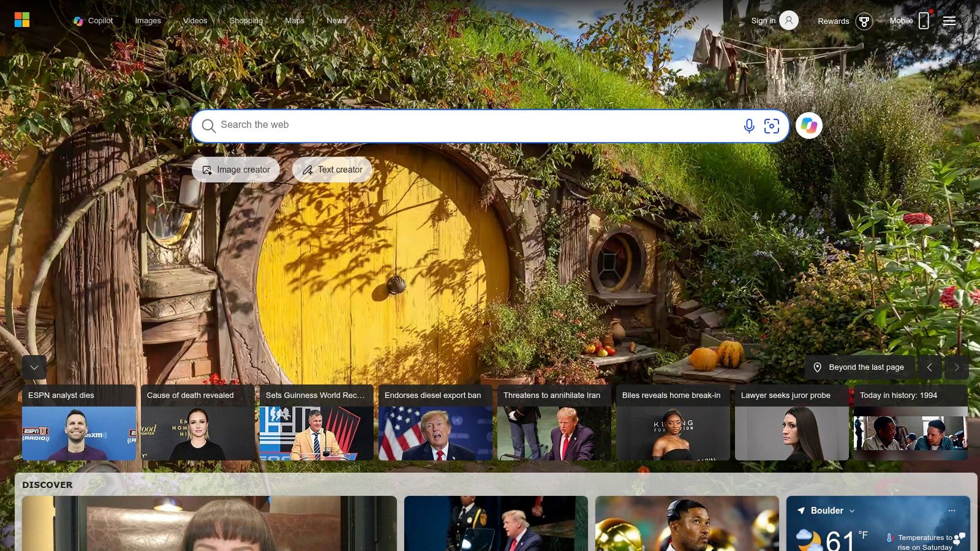Open the Cause of death revealed card
Image resolution: width=980 pixels, height=551 pixels.
click(x=198, y=422)
